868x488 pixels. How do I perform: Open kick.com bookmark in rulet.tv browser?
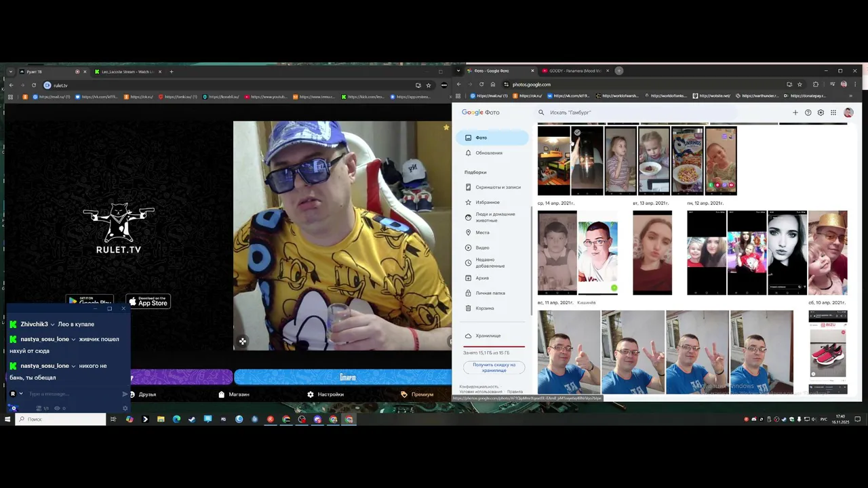(x=363, y=97)
